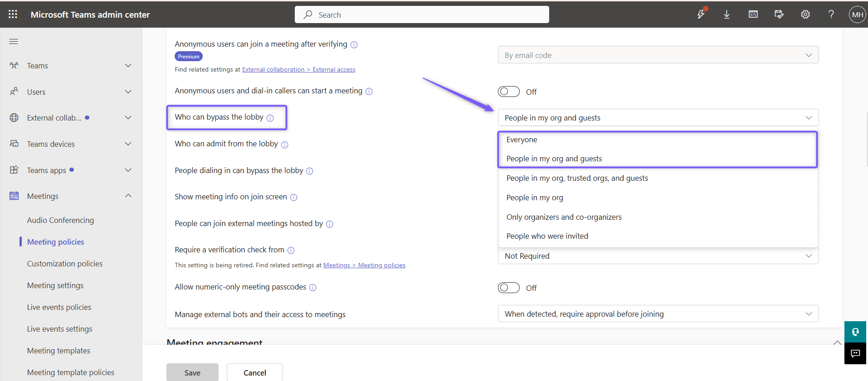This screenshot has width=868, height=381.
Task: Click the help question mark icon
Action: click(831, 14)
